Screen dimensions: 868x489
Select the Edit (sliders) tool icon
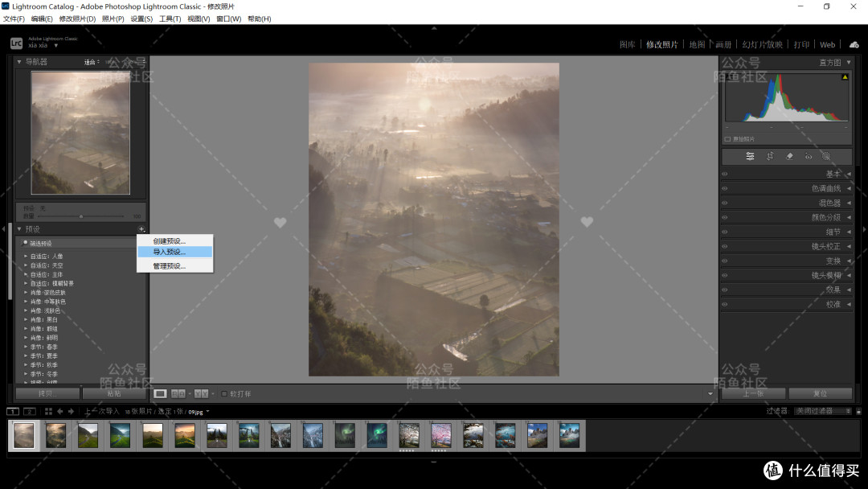click(750, 156)
